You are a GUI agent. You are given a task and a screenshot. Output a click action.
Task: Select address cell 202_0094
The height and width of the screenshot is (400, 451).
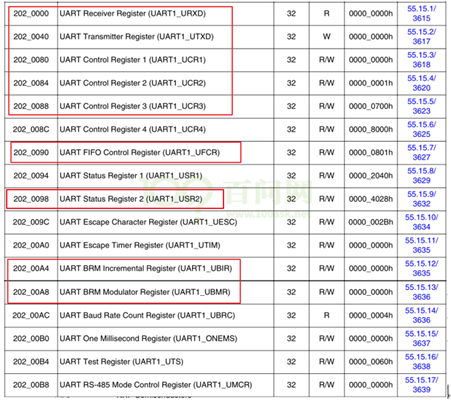(31, 176)
